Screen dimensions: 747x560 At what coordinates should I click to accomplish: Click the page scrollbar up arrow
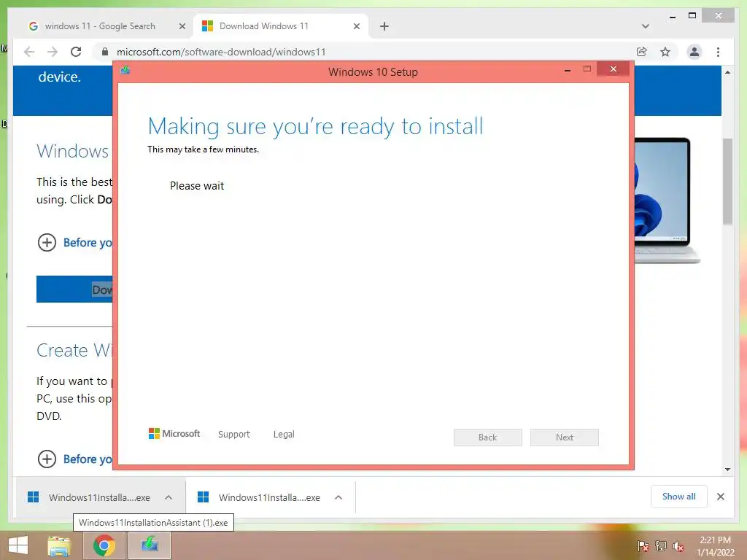coord(727,72)
